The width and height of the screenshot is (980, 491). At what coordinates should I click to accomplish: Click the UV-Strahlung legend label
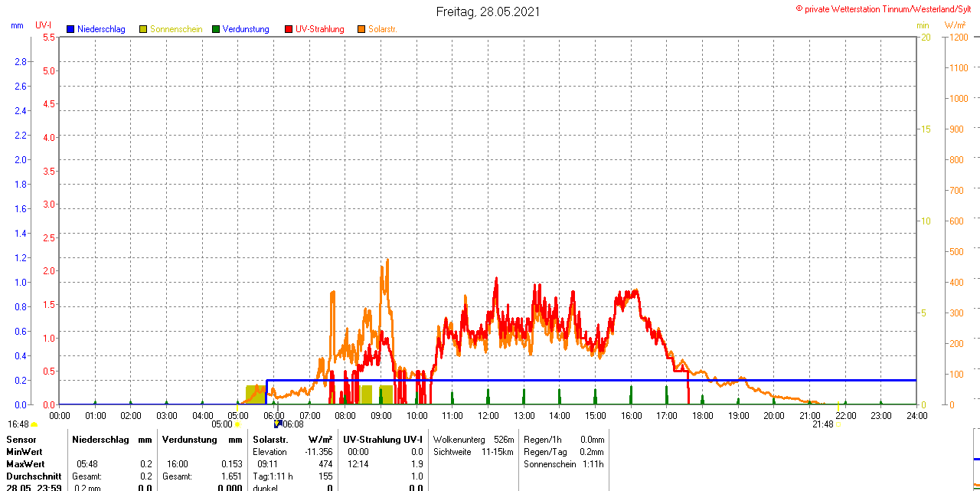(319, 29)
